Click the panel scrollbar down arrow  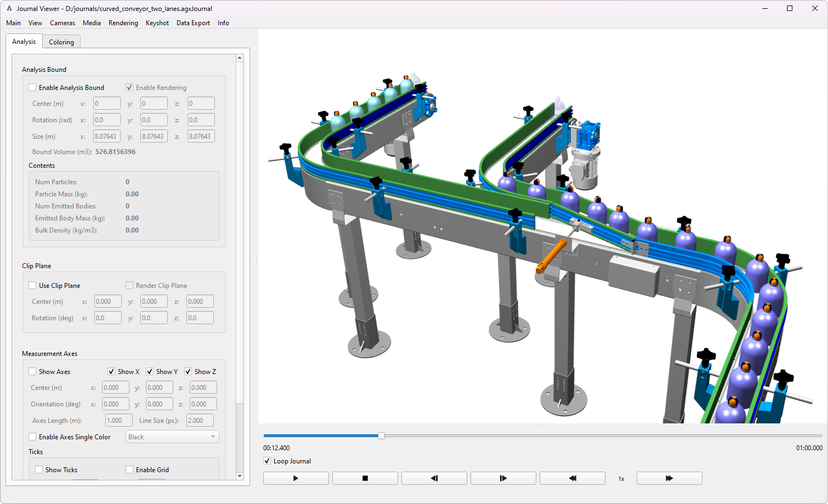[x=240, y=476]
